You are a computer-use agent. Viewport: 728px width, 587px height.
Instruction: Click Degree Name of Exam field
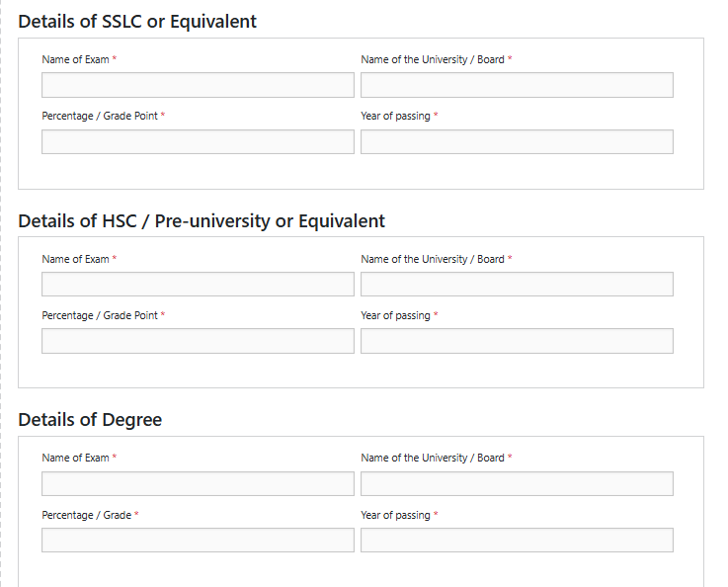[198, 483]
